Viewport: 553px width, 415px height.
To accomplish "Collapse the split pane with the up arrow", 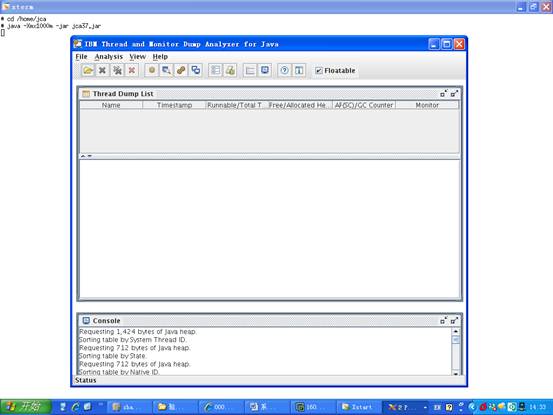I will pos(83,156).
